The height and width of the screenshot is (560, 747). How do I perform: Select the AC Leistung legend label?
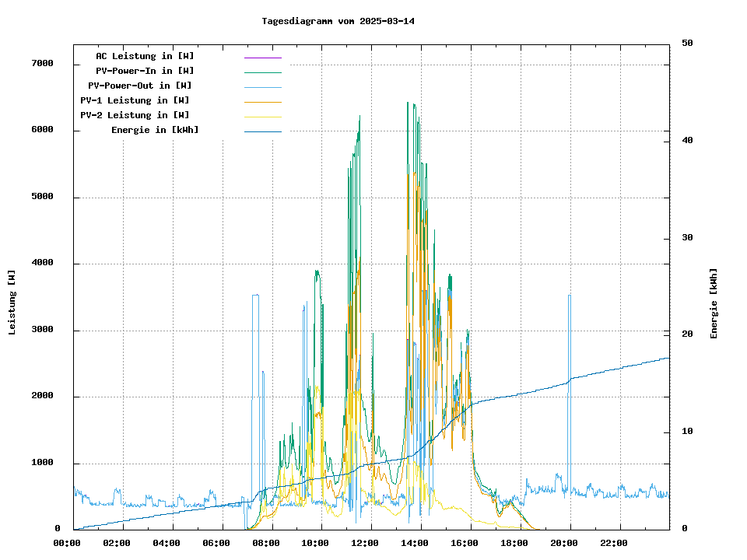145,56
